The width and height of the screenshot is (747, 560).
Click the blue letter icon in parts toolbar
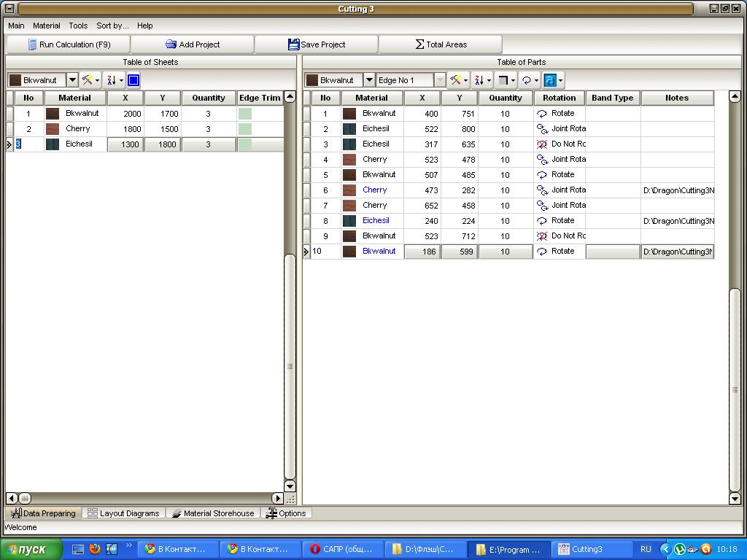[551, 80]
